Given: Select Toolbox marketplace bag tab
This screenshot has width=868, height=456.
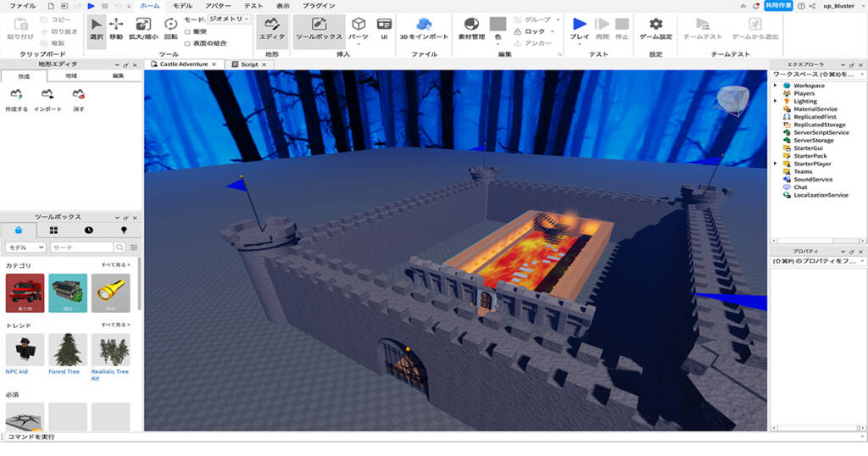Looking at the screenshot, I should [19, 231].
